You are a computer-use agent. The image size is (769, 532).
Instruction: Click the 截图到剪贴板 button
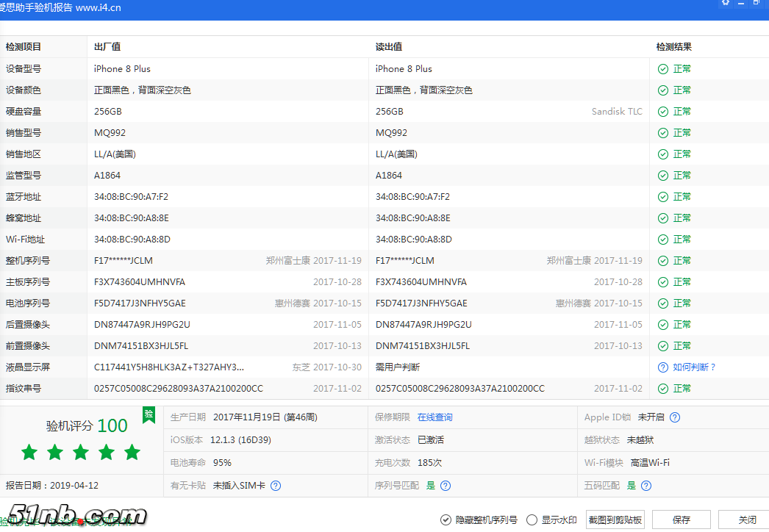614,519
